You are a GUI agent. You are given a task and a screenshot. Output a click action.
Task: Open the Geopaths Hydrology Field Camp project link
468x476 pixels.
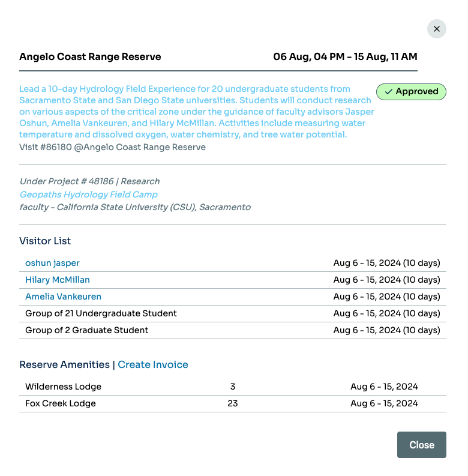pos(89,194)
